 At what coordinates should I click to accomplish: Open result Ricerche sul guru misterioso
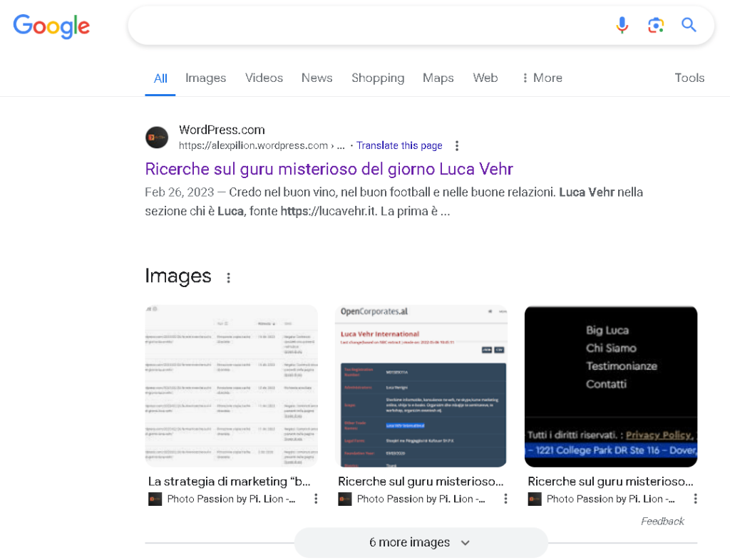point(329,169)
